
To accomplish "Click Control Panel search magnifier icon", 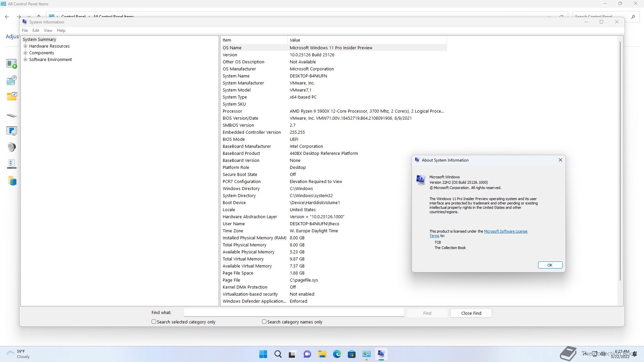I will click(633, 17).
